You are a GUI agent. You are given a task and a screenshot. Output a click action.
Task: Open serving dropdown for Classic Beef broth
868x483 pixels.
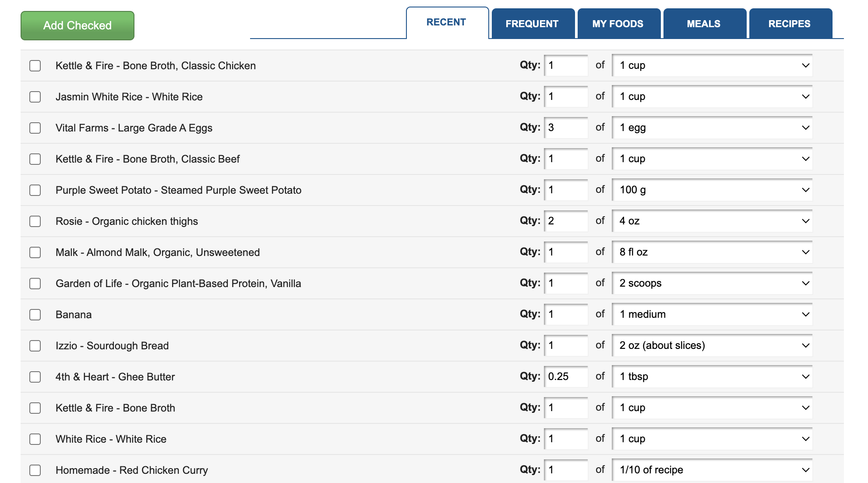(712, 159)
